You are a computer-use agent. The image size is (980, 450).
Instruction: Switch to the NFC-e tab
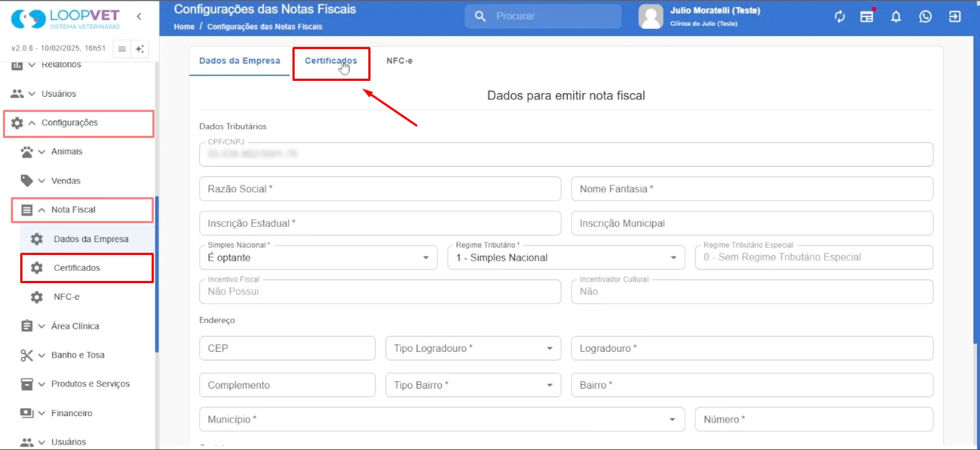pyautogui.click(x=399, y=61)
